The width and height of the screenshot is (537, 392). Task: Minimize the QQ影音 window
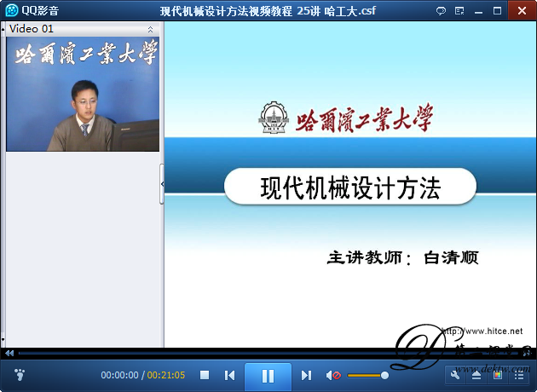pos(478,11)
